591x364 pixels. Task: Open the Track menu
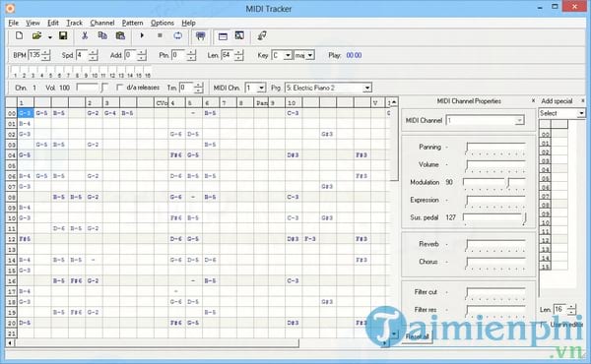tap(74, 23)
